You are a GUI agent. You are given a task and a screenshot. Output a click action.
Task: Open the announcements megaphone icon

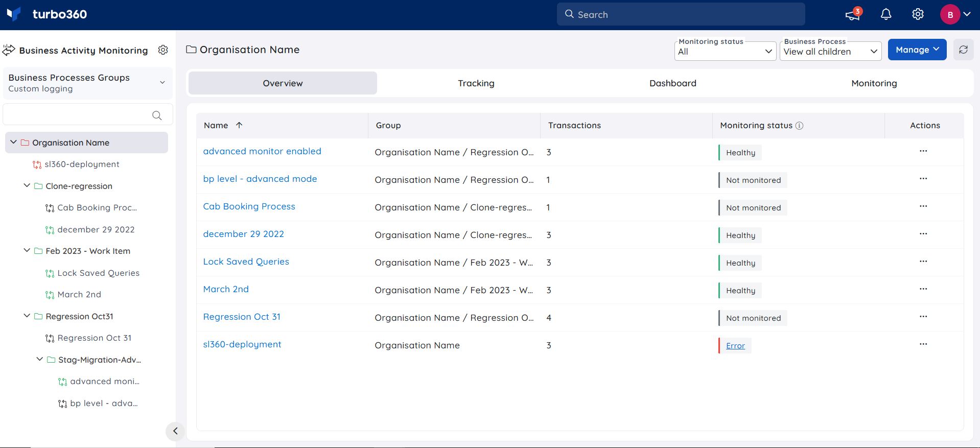[x=852, y=14]
